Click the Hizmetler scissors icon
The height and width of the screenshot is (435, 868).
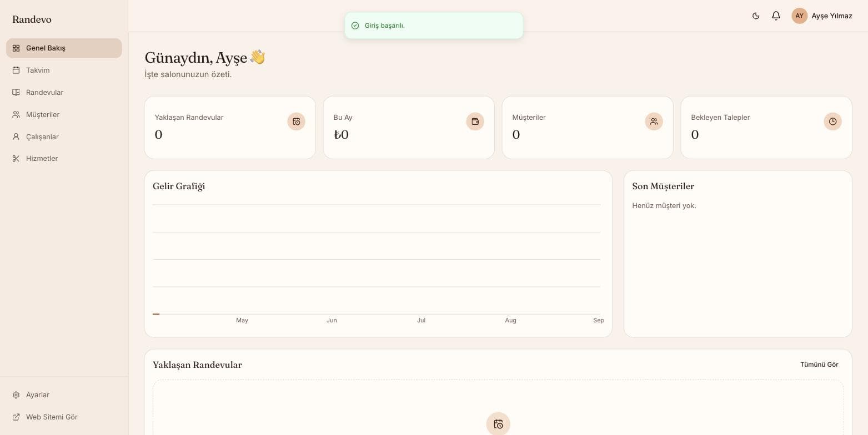(16, 159)
